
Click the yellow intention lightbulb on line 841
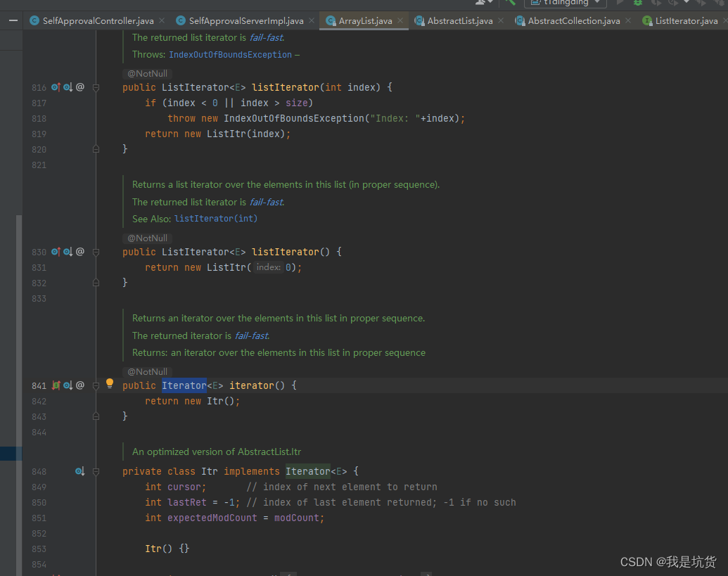click(110, 383)
